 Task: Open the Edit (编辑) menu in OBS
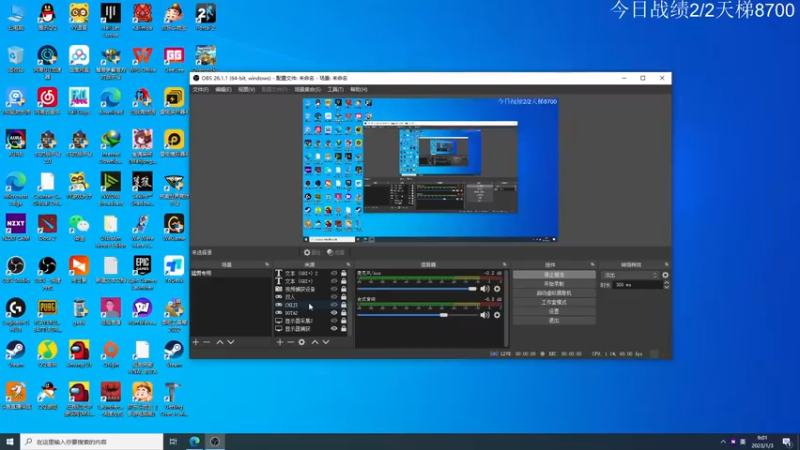click(x=223, y=89)
